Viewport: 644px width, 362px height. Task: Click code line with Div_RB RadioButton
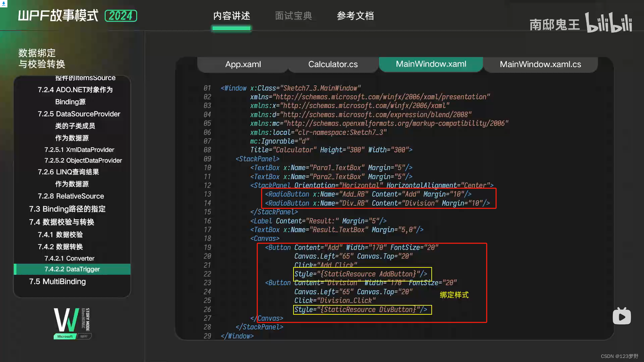[377, 203]
